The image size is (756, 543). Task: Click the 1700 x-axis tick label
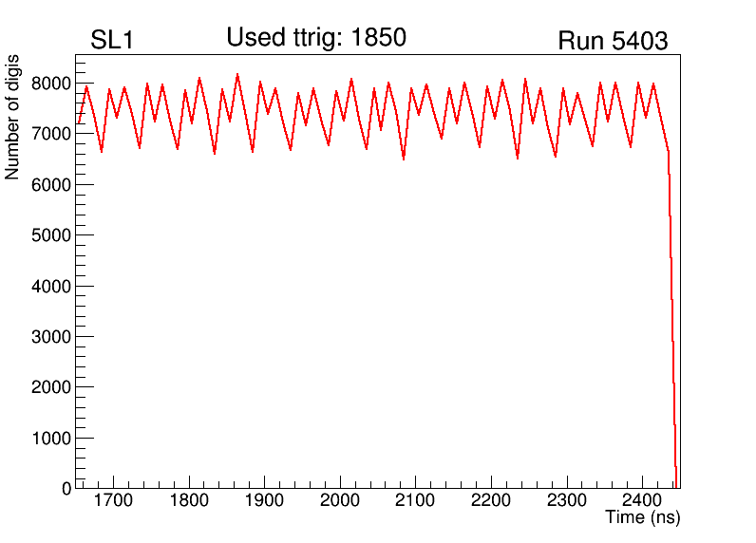click(x=113, y=500)
